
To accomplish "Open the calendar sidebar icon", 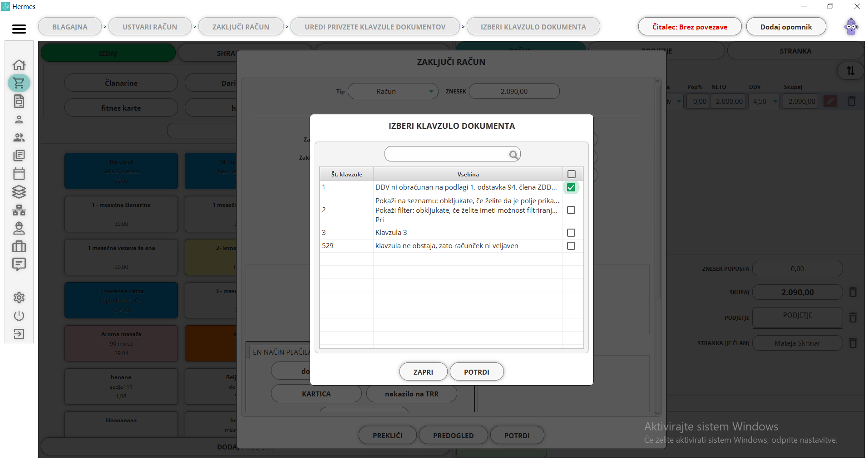I will click(19, 174).
